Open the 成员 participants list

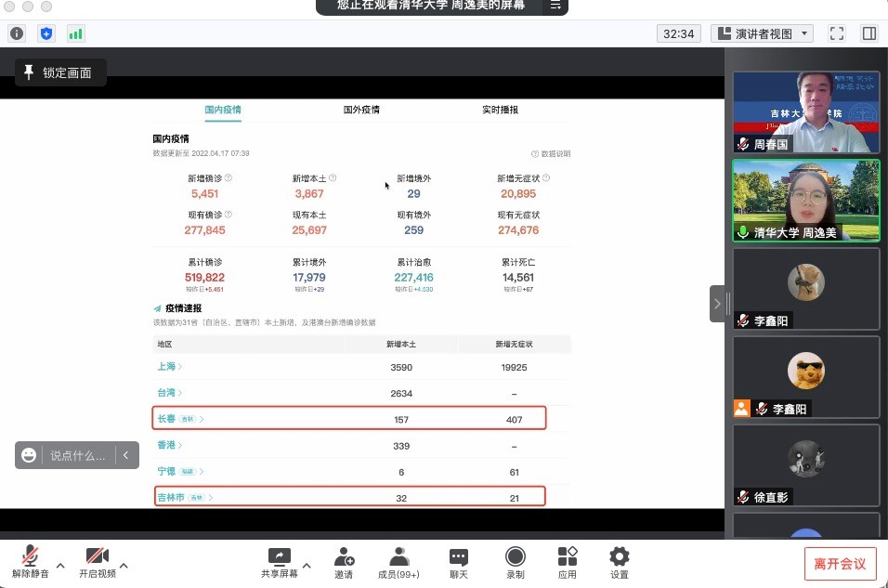coord(400,563)
